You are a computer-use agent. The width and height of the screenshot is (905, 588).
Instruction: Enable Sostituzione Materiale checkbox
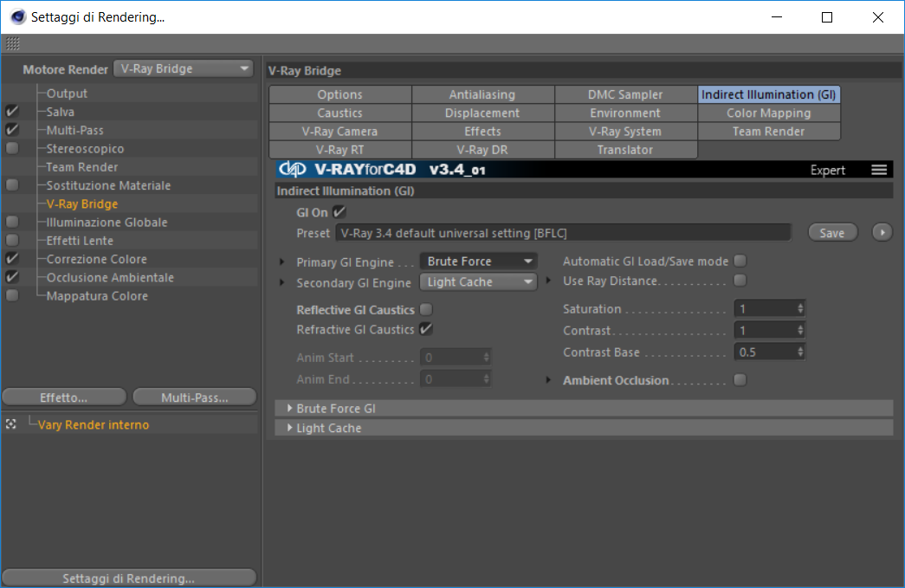12,185
